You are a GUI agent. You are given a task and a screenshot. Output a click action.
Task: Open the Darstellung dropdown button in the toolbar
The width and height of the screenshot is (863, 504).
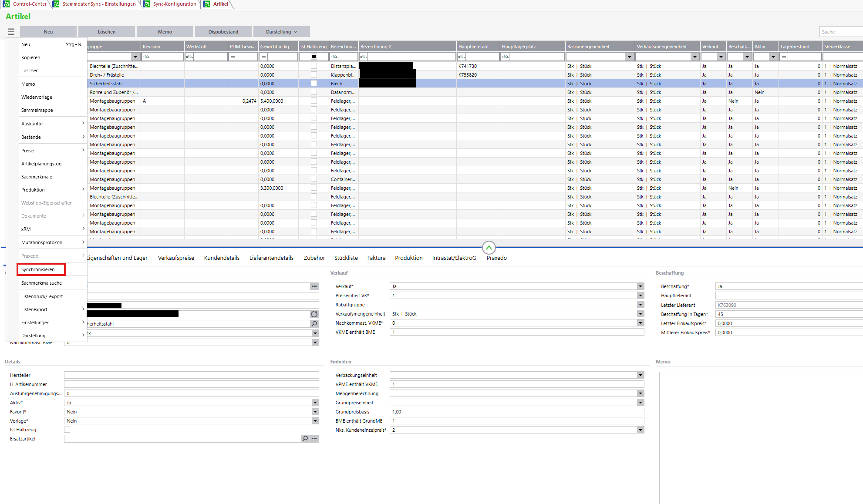(x=281, y=32)
